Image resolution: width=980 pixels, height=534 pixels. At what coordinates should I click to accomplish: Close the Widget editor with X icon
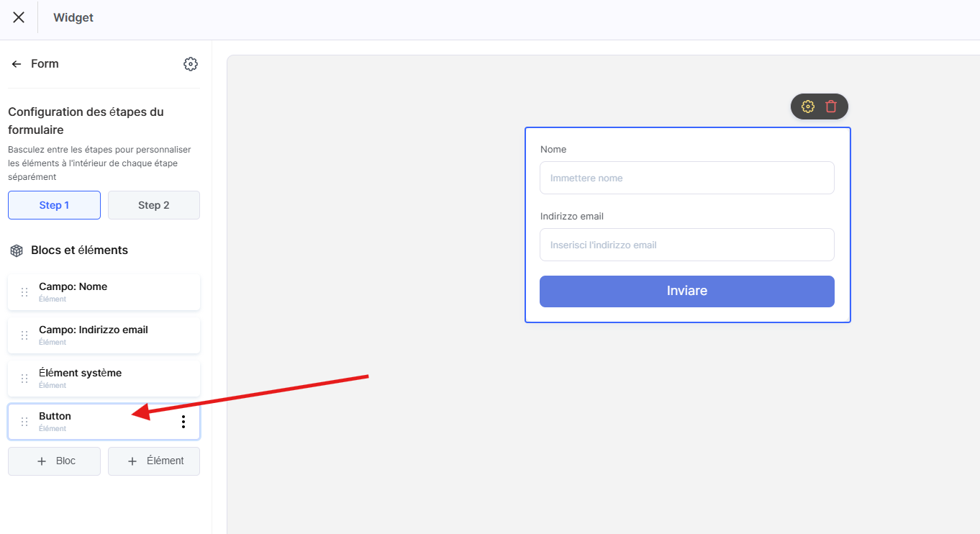19,17
